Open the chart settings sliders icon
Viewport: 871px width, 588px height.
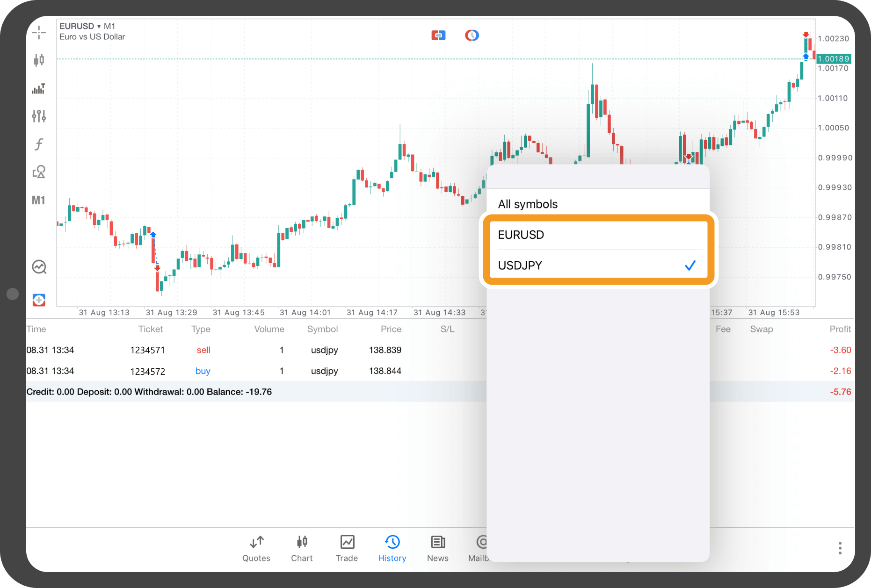click(x=39, y=116)
